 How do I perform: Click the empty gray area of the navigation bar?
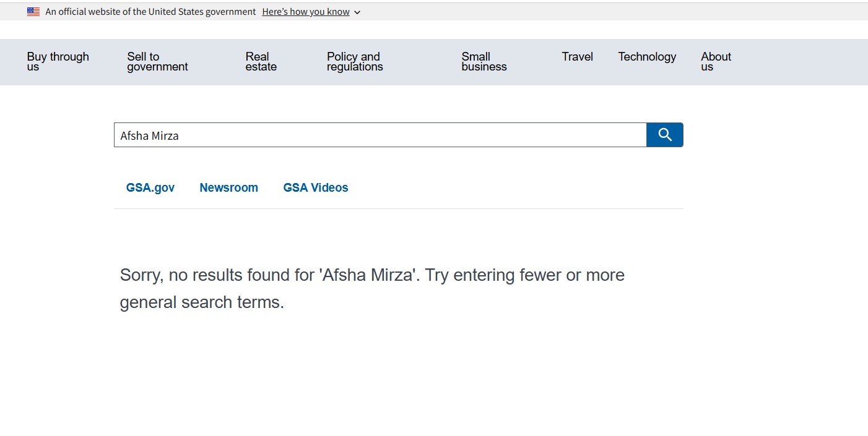[x=805, y=62]
